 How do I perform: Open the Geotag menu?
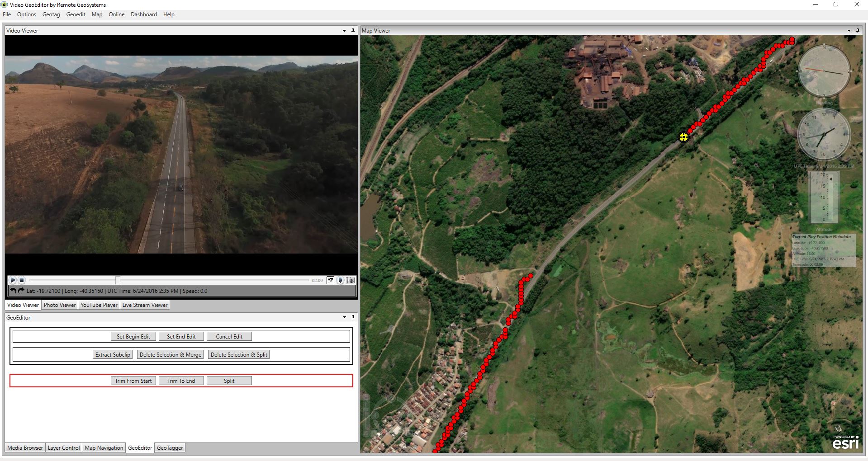point(51,14)
